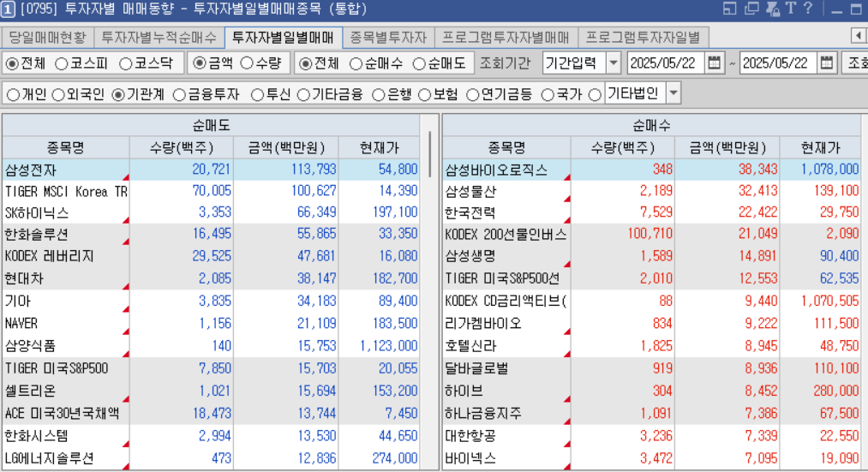
Task: Select the 순매도 filter radio button
Action: (419, 63)
